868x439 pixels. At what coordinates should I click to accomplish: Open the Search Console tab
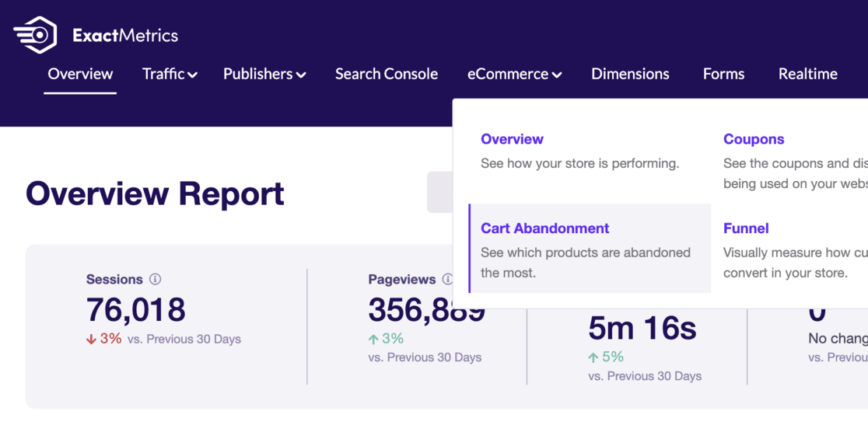(x=387, y=74)
